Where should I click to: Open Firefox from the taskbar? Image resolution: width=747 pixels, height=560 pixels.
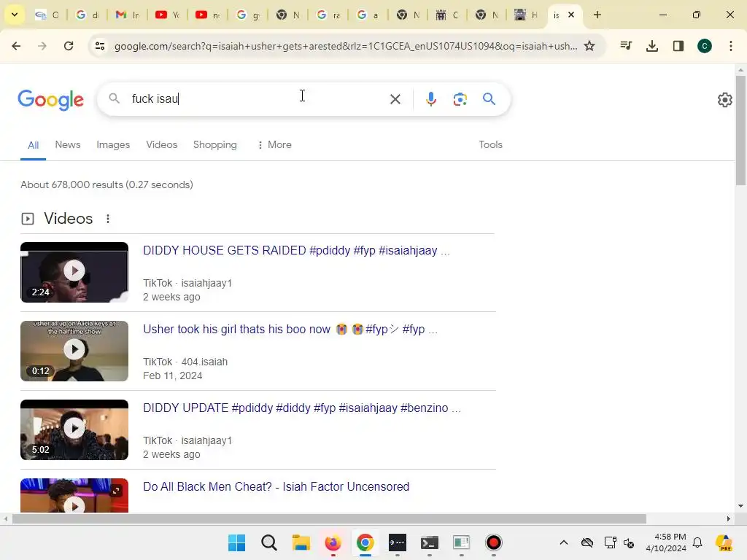(x=333, y=542)
